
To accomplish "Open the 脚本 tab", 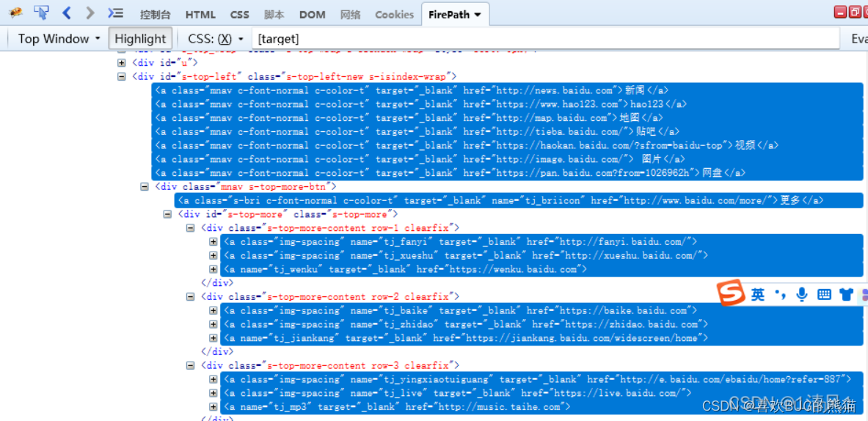I will tap(274, 15).
